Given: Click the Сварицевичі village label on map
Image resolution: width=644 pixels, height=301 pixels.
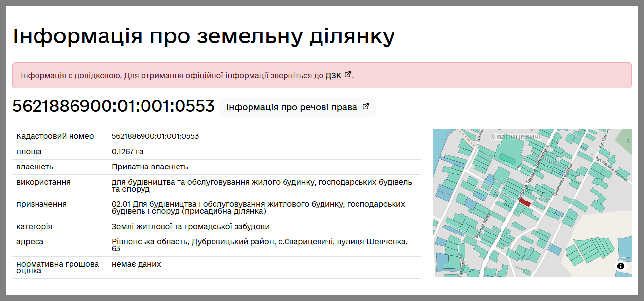Looking at the screenshot, I should (516, 136).
